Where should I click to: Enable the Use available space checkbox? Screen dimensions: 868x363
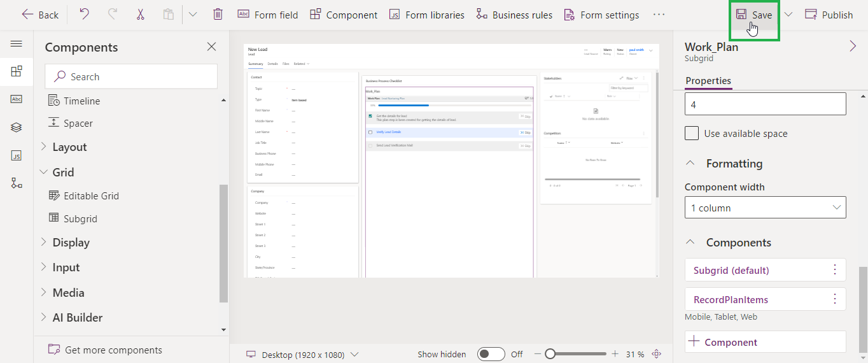point(692,133)
